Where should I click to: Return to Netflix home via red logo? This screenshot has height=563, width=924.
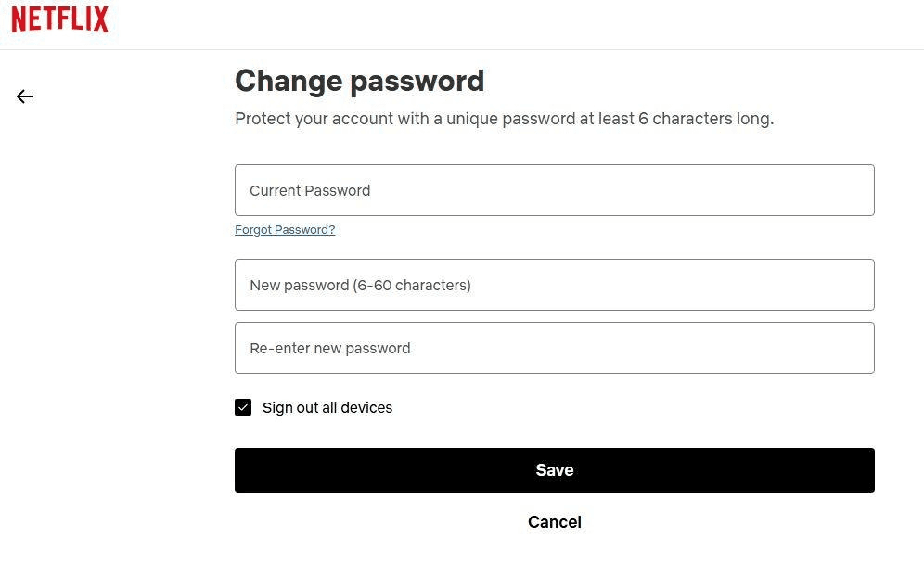coord(60,20)
